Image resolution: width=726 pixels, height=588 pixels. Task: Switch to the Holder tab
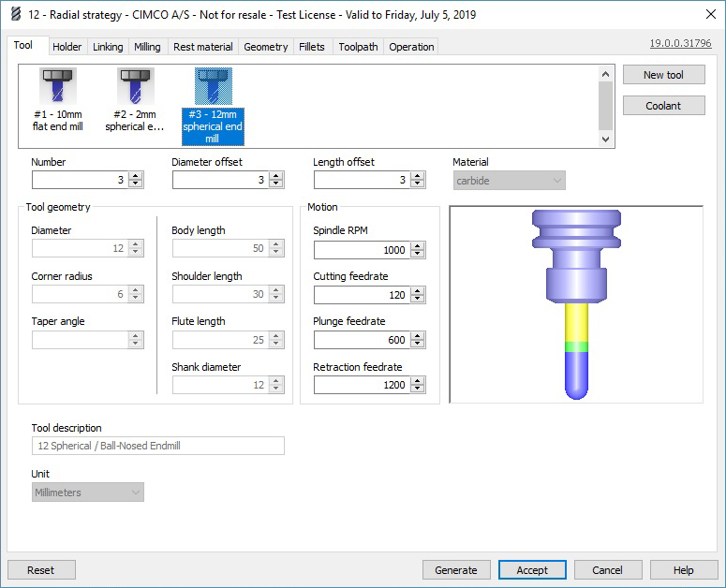pos(67,47)
